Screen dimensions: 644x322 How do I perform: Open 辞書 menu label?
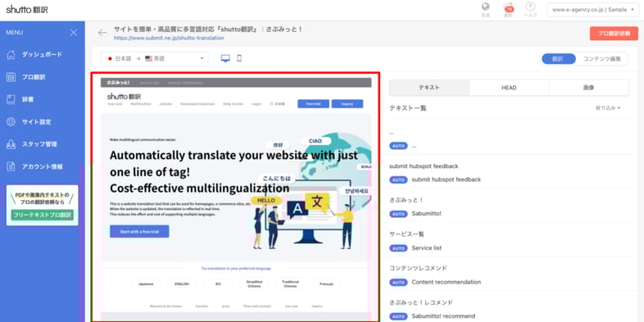[28, 99]
